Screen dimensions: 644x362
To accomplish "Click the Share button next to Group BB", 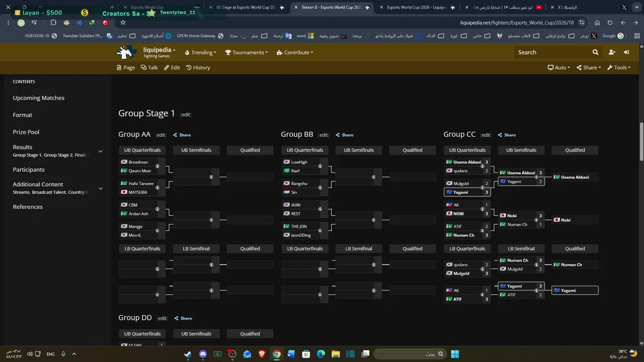I will pyautogui.click(x=345, y=135).
